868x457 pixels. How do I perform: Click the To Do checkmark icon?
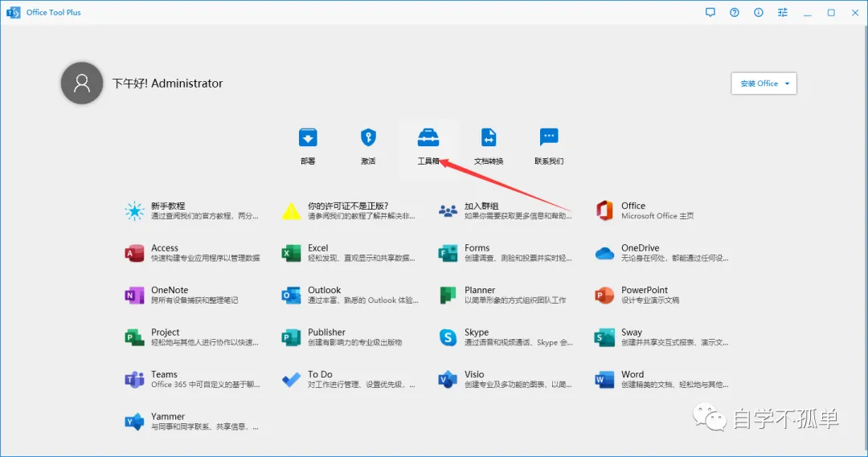pyautogui.click(x=291, y=380)
